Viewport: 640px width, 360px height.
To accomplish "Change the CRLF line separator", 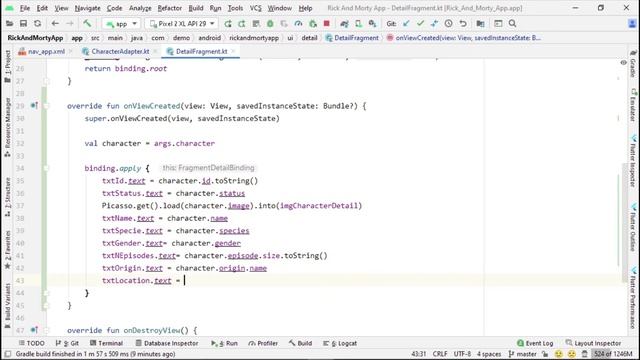I will pyautogui.click(x=440, y=354).
